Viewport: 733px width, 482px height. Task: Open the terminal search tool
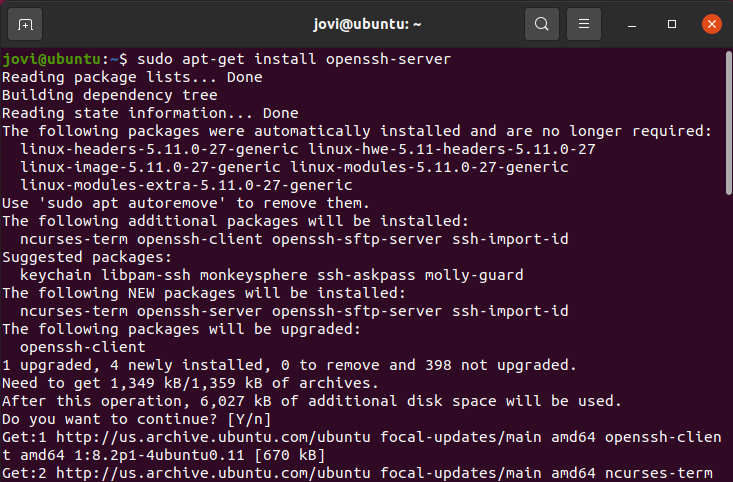[x=542, y=24]
